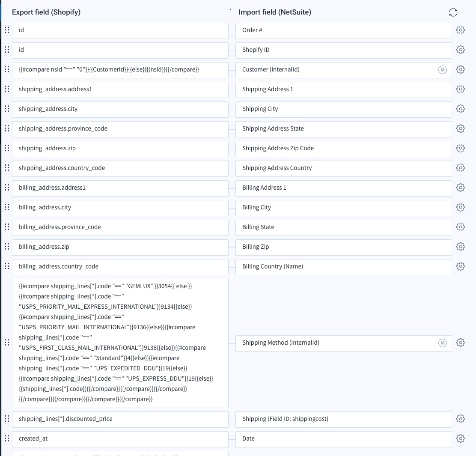476x456 pixels.
Task: Click the M badge on Customer (InternalId)
Action: pos(443,69)
